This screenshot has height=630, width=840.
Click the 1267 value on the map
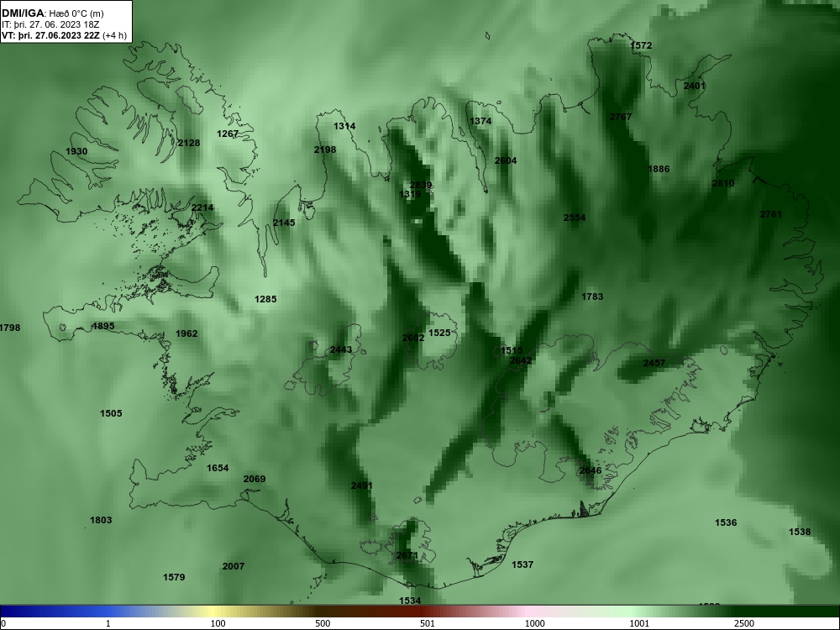click(x=228, y=134)
